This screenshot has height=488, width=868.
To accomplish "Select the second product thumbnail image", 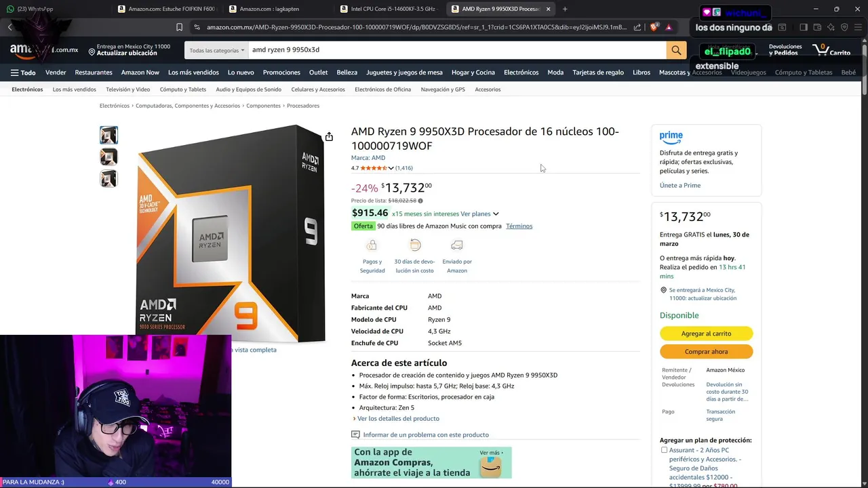I will point(108,157).
